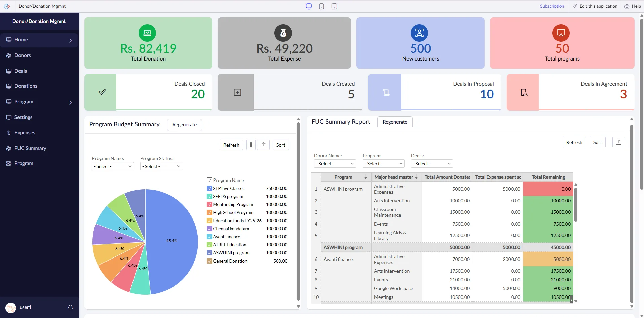This screenshot has width=644, height=318.
Task: Click the red 0.00 Total Remaining cell
Action: click(548, 189)
